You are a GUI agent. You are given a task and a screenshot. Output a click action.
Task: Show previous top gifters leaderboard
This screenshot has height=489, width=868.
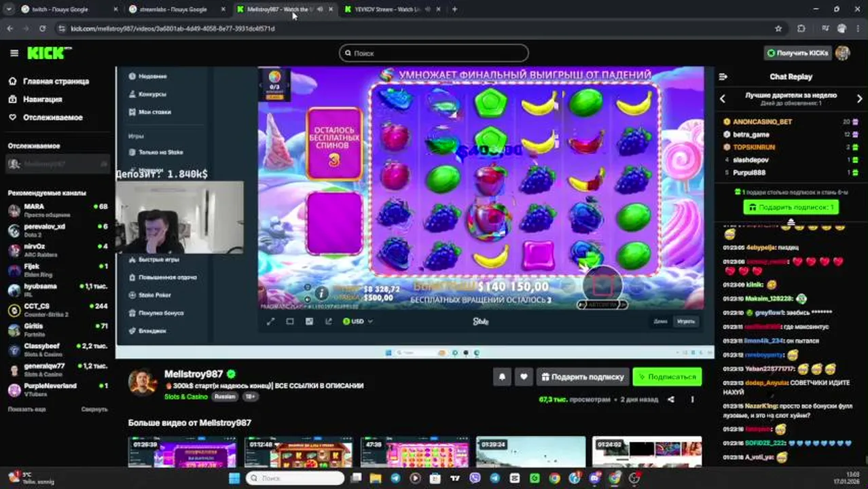(x=723, y=99)
